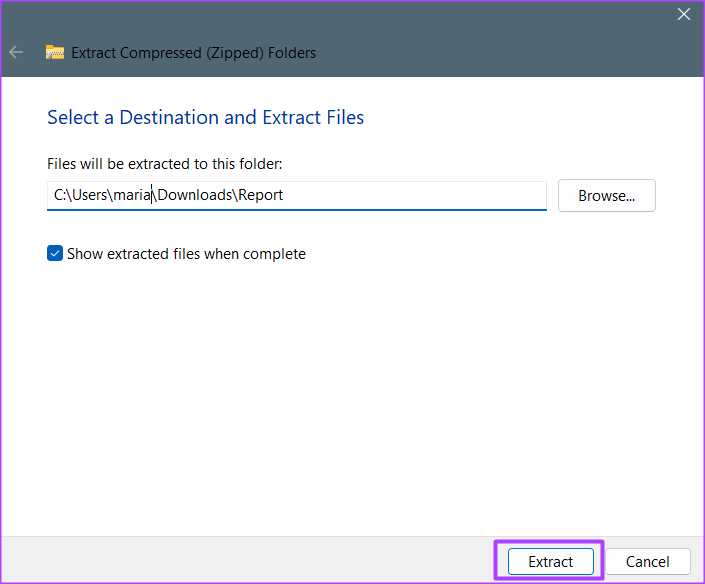Click the empty end of the path field
This screenshot has height=584, width=705.
coord(414,195)
